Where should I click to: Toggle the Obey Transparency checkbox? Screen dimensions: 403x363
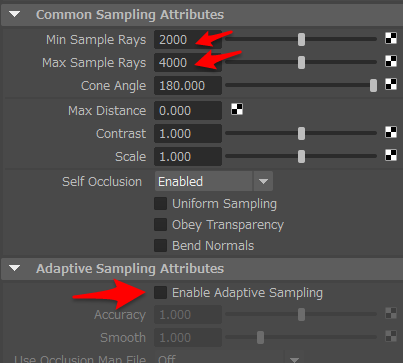click(x=160, y=225)
